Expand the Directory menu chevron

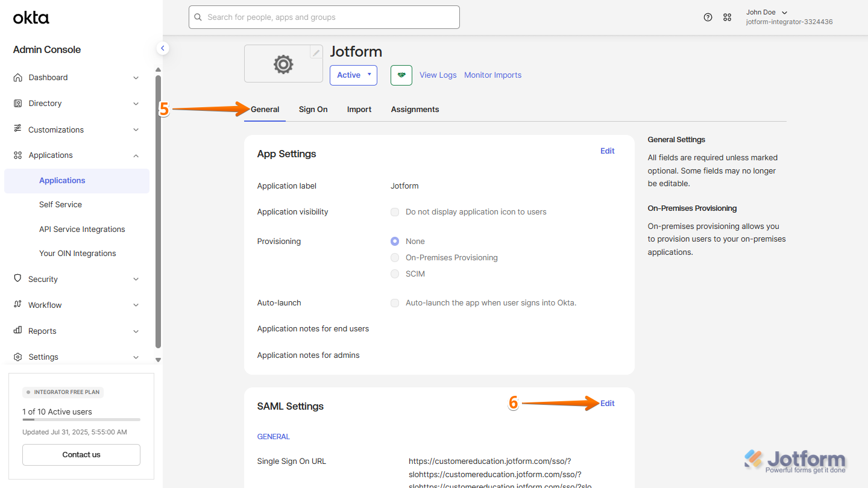coord(136,104)
